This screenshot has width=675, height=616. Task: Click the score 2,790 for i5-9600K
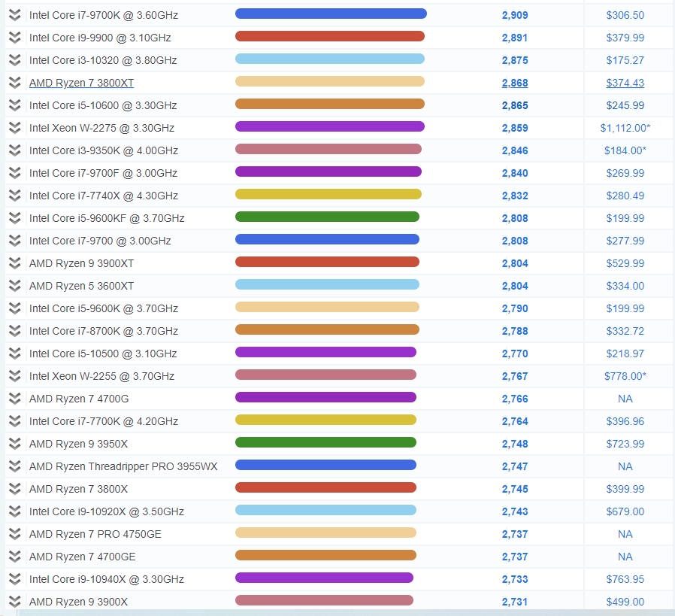[515, 308]
